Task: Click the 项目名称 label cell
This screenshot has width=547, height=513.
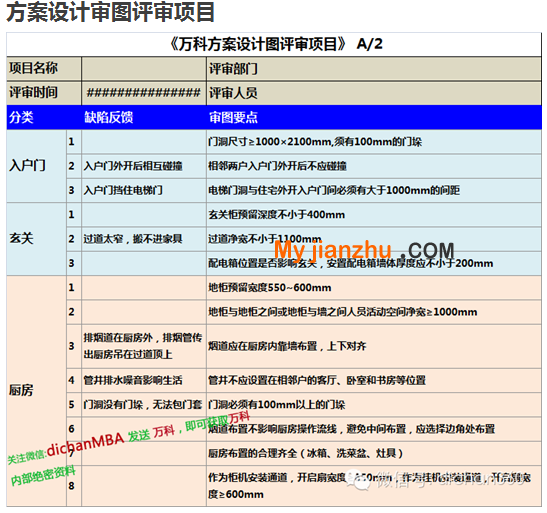Action: point(44,68)
